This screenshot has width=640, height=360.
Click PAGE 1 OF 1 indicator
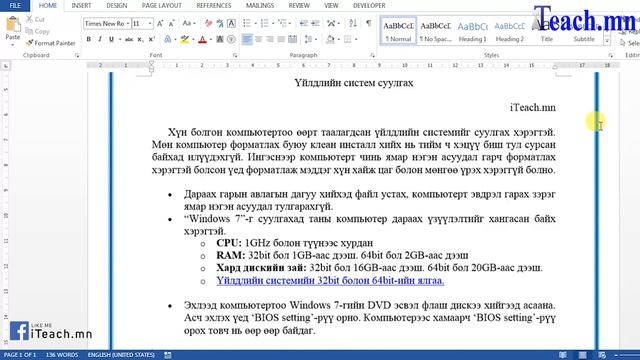(20, 355)
